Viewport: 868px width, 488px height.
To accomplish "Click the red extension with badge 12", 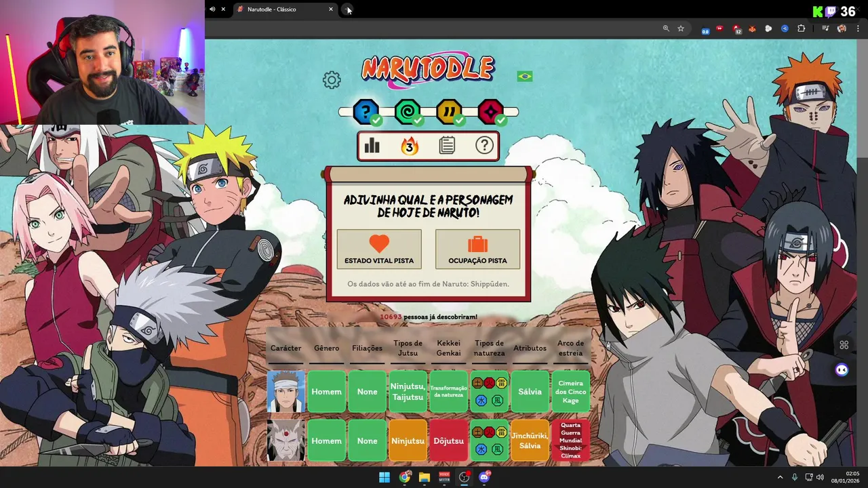I will tap(736, 29).
